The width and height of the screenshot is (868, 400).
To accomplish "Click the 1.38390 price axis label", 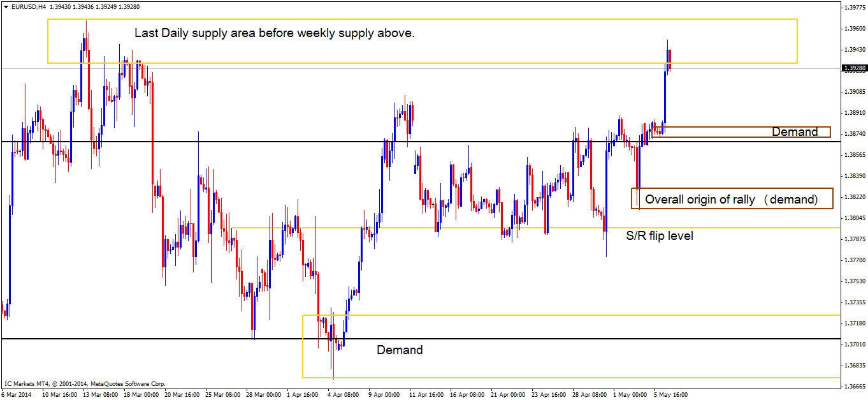I will click(x=855, y=176).
